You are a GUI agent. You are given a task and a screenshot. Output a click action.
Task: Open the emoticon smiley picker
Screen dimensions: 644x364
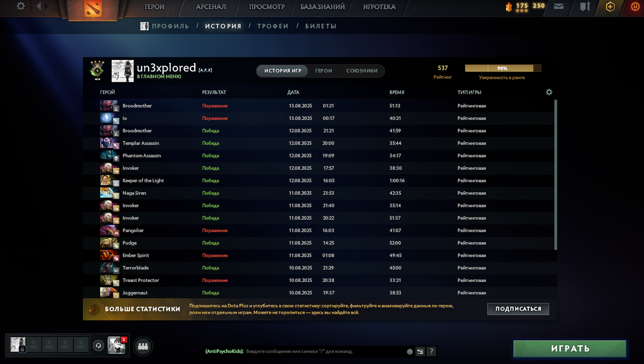click(x=410, y=351)
